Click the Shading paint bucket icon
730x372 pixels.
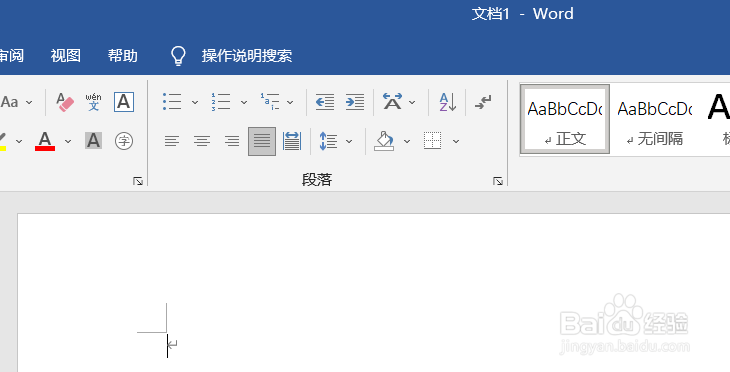click(384, 141)
